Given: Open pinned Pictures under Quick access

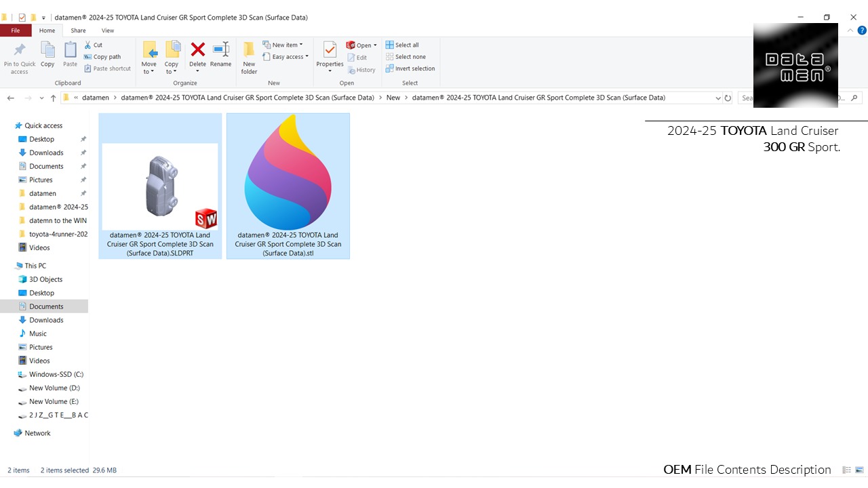Looking at the screenshot, I should tap(41, 180).
